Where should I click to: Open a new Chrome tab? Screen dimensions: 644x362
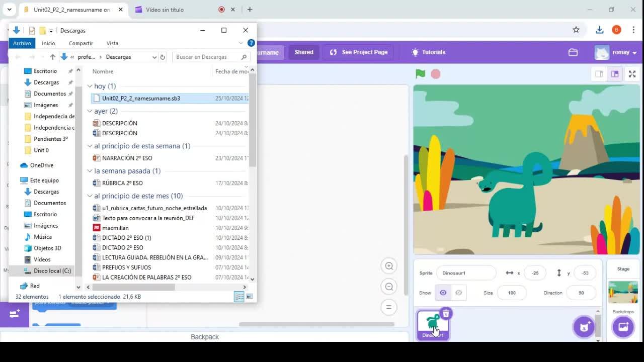pyautogui.click(x=250, y=10)
